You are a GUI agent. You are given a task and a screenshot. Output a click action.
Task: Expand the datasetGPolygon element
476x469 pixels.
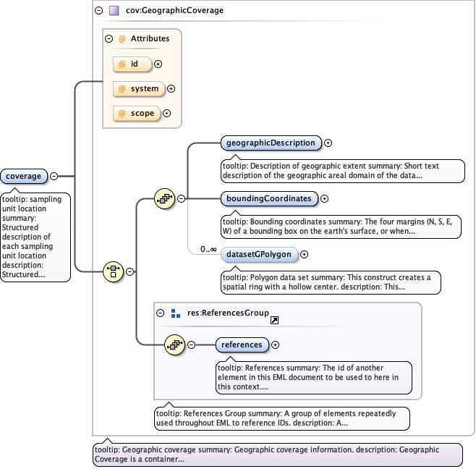tap(304, 254)
